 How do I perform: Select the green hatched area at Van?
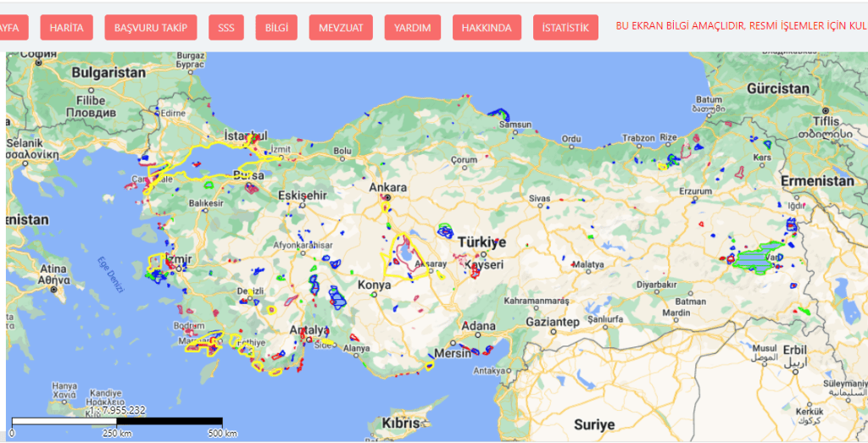(757, 260)
